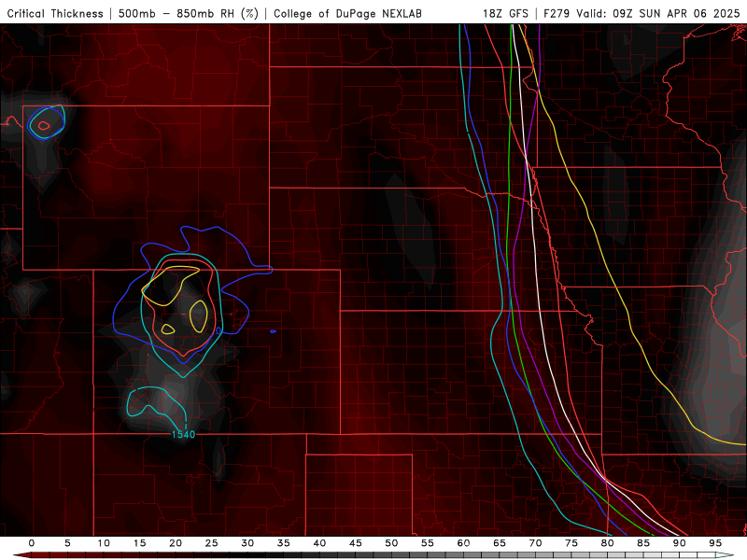Click the '500mb – 850mb RH (%)' header label
This screenshot has width=747, height=560.
(189, 13)
